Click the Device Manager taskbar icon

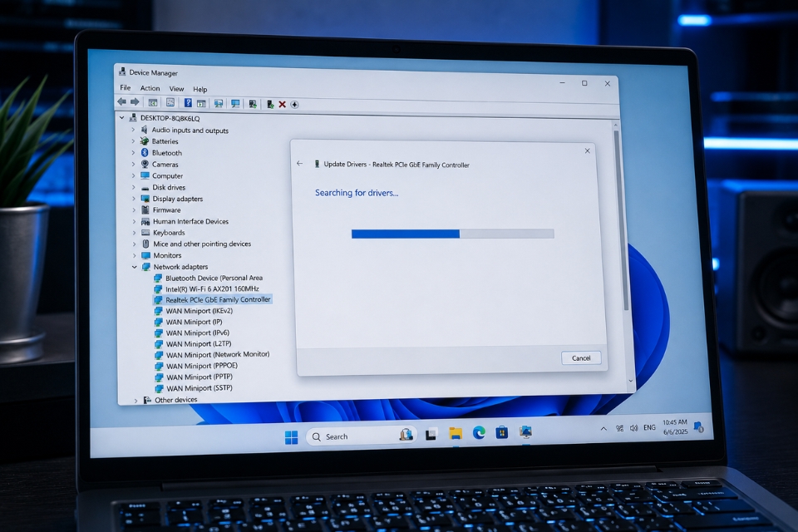coord(525,432)
